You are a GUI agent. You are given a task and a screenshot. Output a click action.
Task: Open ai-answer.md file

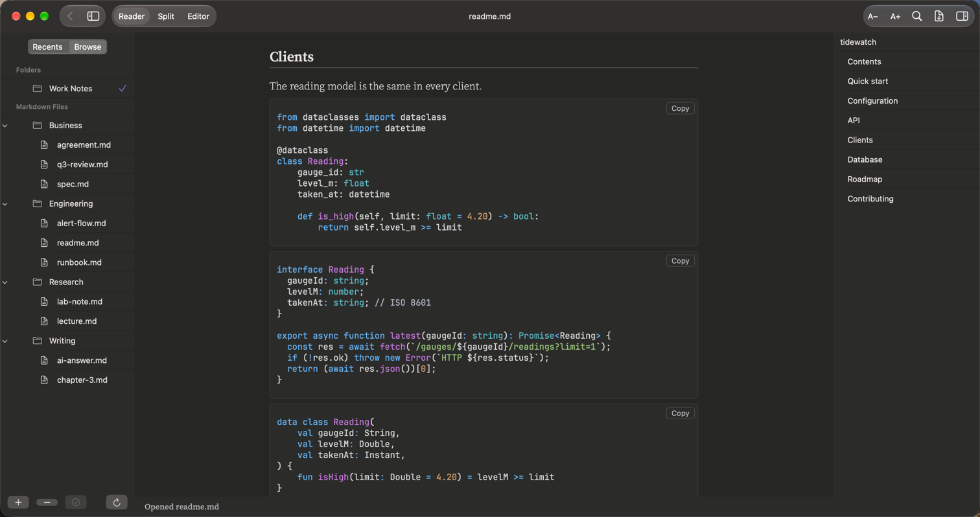(x=82, y=360)
